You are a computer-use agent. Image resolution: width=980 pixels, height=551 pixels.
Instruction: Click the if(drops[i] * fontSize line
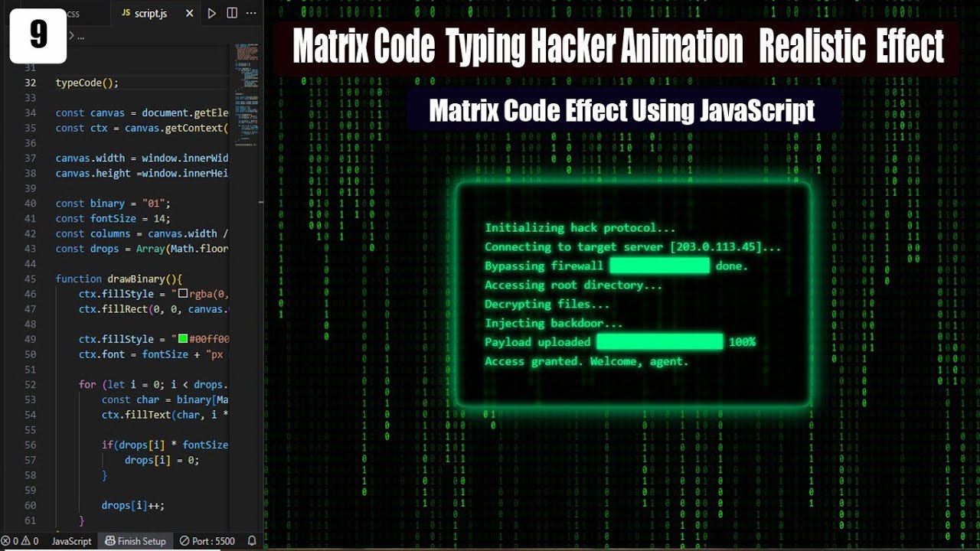coord(165,445)
